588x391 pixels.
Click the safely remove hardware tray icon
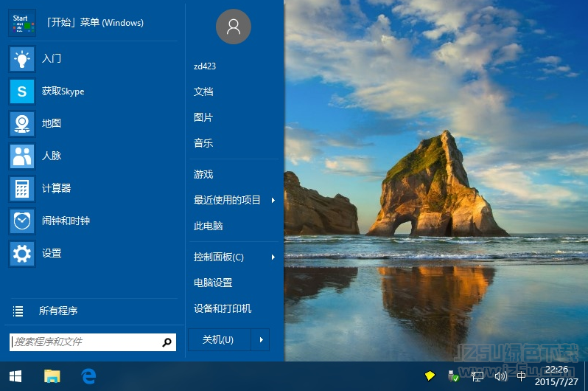(x=453, y=376)
